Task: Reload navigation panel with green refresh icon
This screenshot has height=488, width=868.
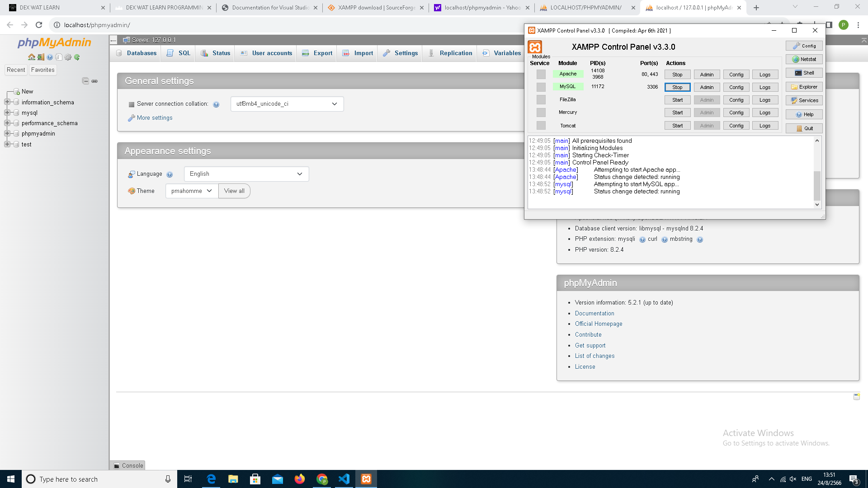Action: tap(77, 57)
